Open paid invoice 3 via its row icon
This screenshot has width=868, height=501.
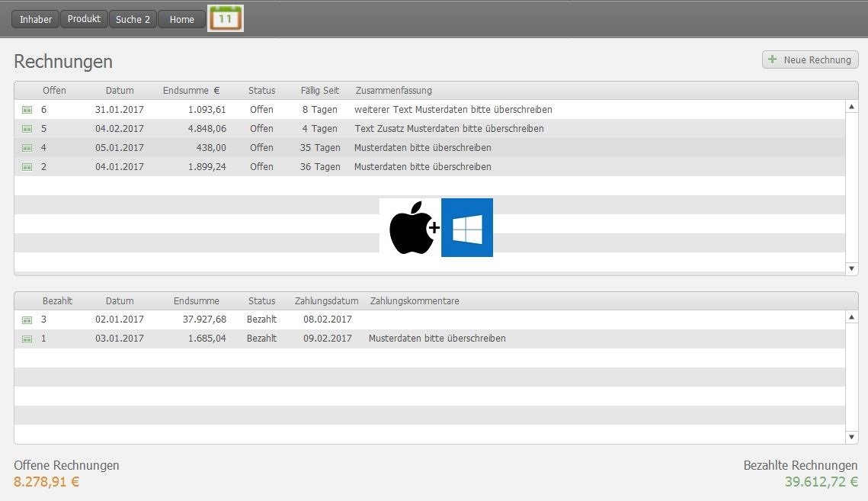(27, 320)
